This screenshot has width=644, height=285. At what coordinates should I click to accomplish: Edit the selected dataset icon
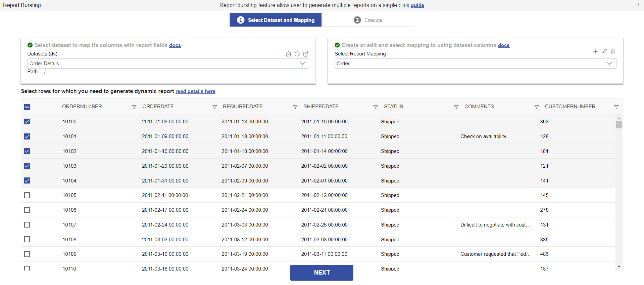pyautogui.click(x=306, y=54)
